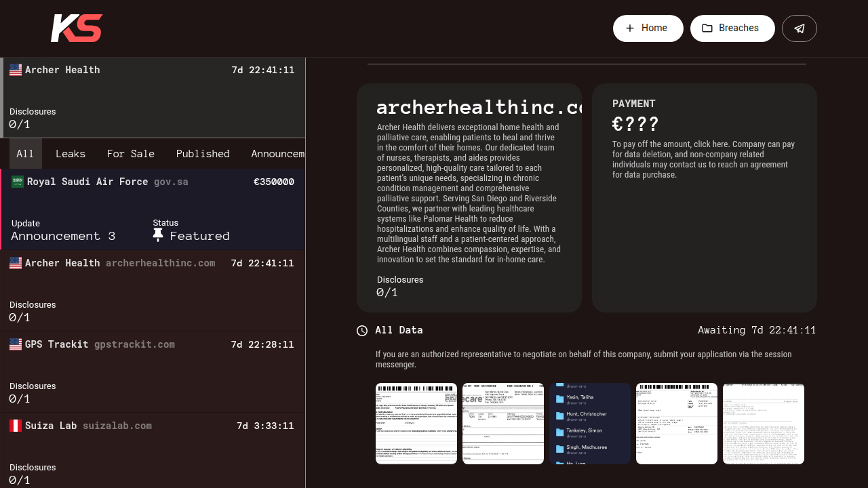Open the Archer Health archerhealthinc.com list entry
868x488 pixels.
(x=153, y=291)
